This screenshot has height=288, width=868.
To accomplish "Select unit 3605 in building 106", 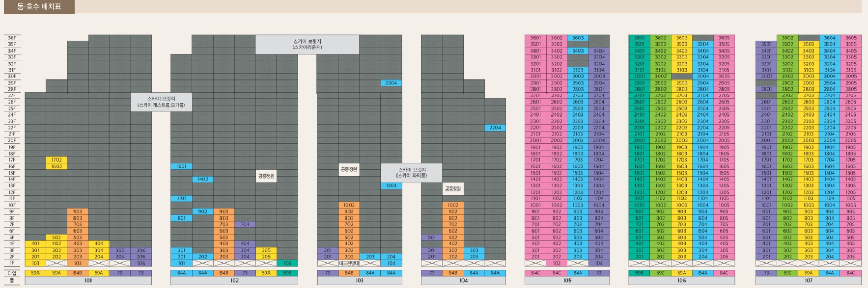I will (x=724, y=38).
